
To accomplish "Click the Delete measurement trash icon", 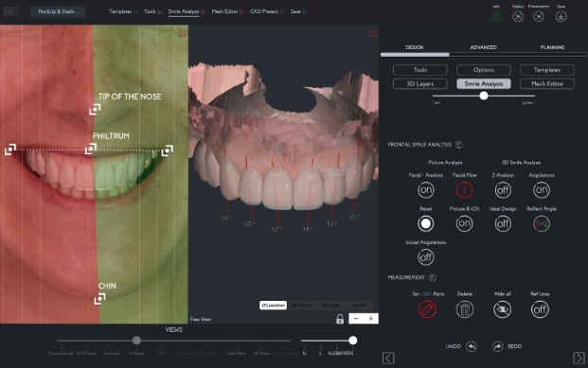I will point(465,309).
